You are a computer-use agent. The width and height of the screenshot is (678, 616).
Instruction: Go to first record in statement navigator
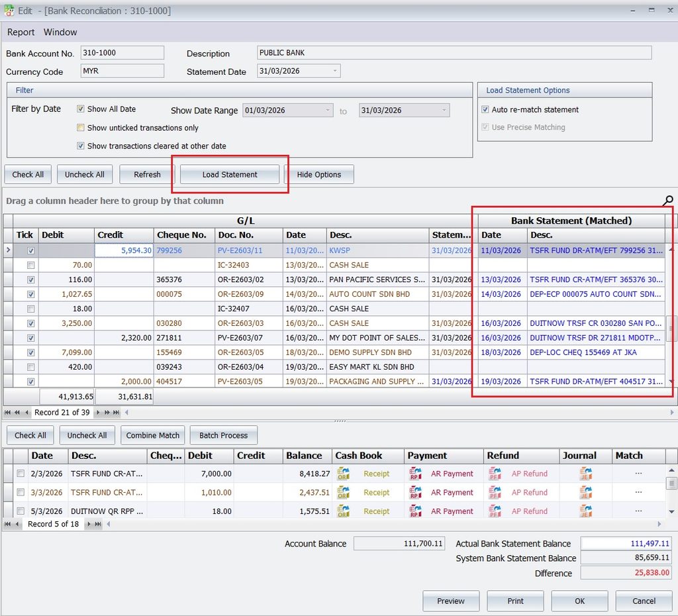pos(8,525)
